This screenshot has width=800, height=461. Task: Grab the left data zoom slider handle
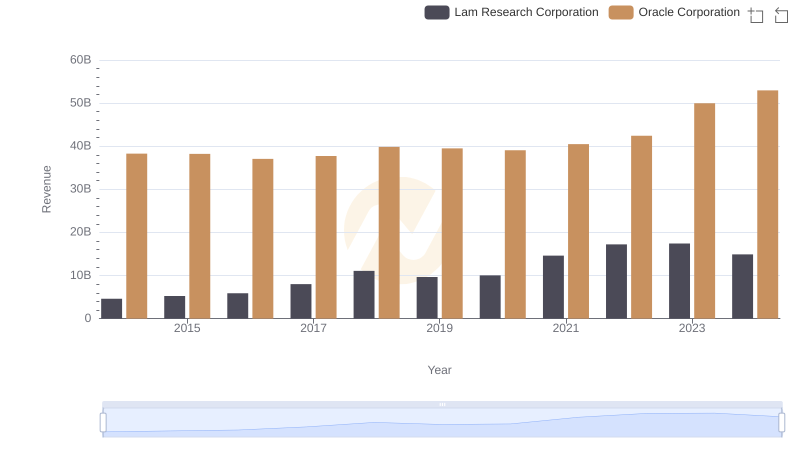[103, 423]
